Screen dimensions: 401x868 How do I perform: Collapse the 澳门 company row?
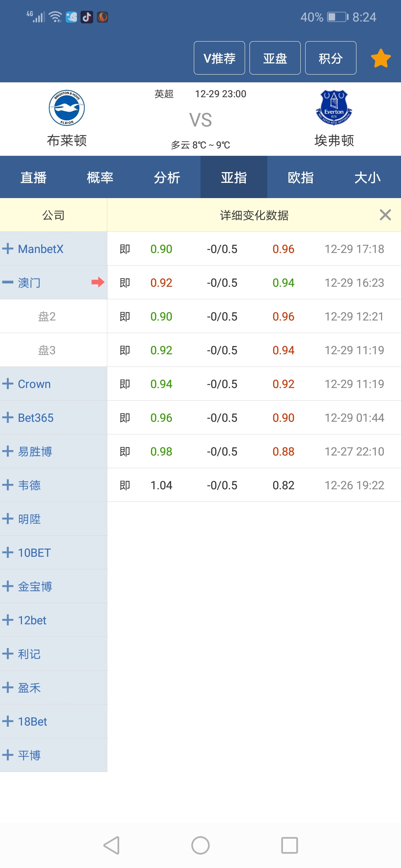(x=8, y=282)
